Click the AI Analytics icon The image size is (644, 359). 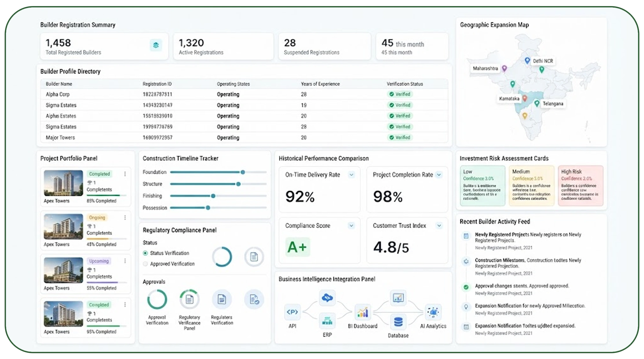tap(433, 312)
